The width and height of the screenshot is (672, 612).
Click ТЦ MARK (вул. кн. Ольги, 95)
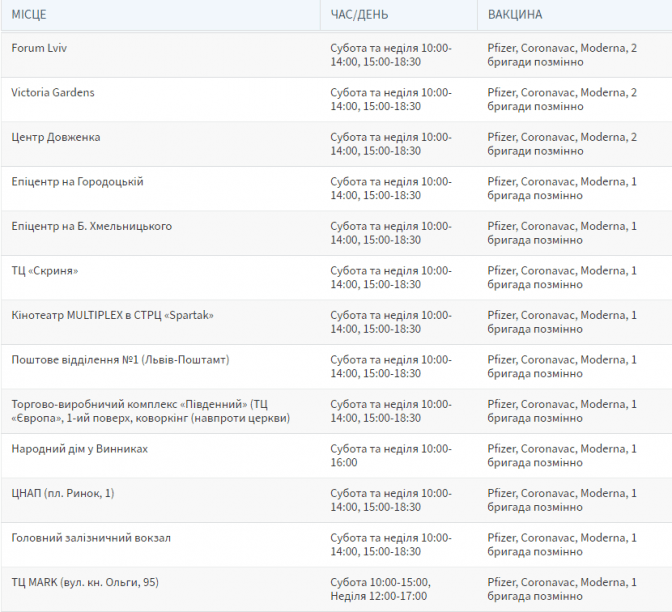(x=85, y=582)
